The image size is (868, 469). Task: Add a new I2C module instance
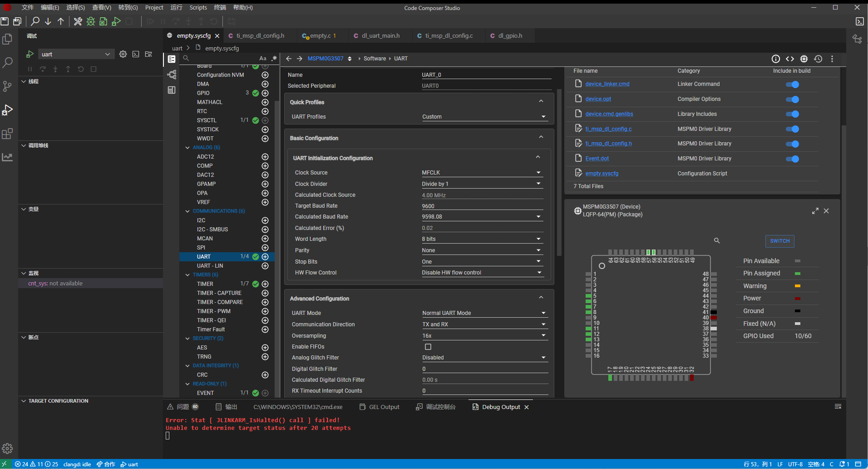[265, 220]
